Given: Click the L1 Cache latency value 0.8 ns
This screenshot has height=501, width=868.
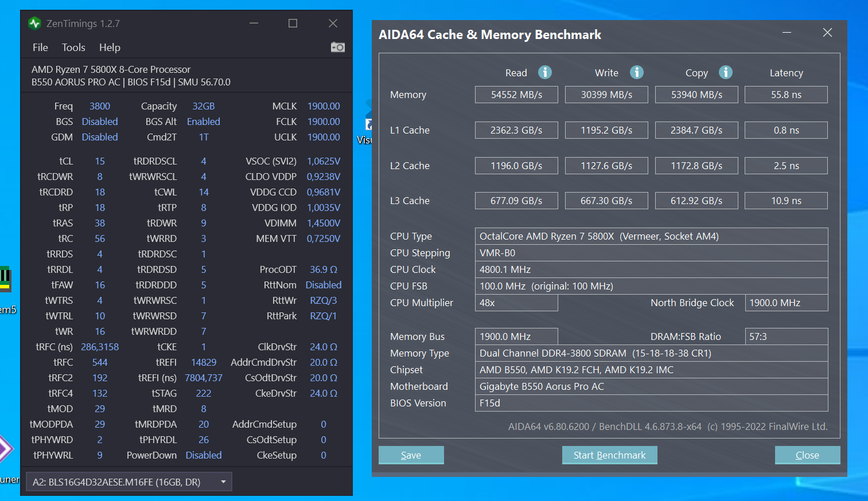Looking at the screenshot, I should click(786, 130).
